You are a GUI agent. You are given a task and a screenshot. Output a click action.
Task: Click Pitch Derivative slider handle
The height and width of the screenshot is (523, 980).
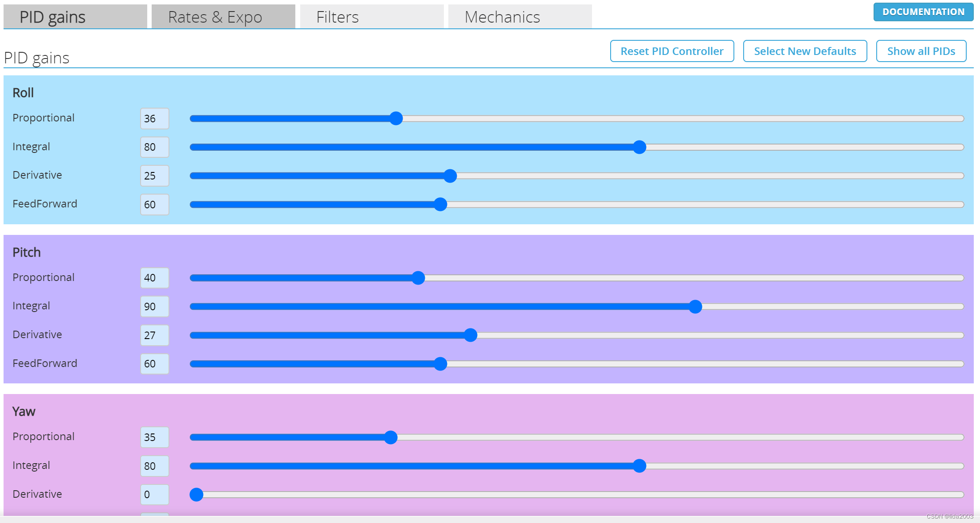click(470, 335)
